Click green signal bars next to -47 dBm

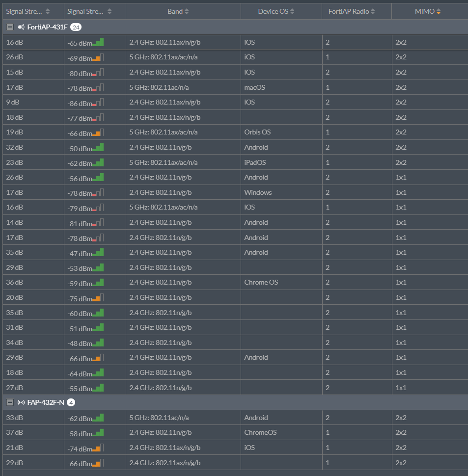(98, 253)
